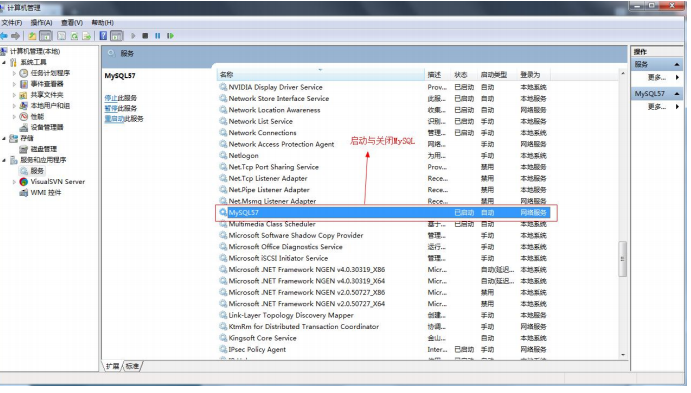The height and width of the screenshot is (393, 691).
Task: Open the 查看(V) menu
Action: click(x=72, y=22)
